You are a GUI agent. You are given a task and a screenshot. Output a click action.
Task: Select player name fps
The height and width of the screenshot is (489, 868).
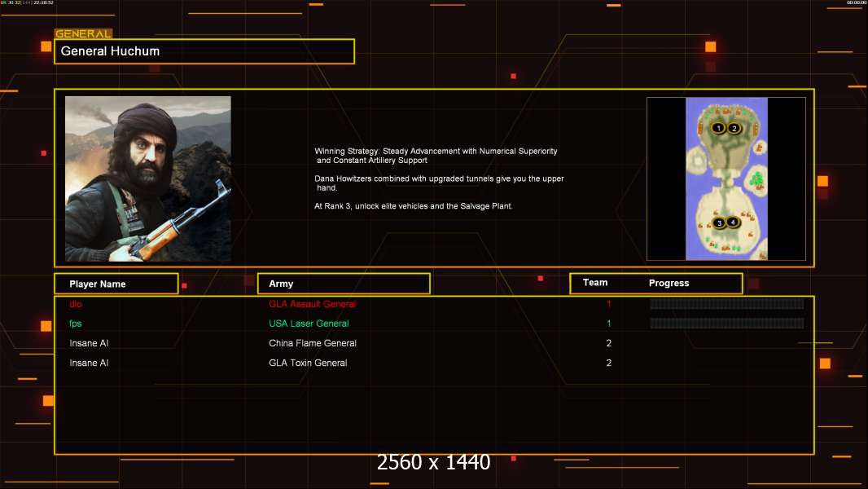pos(75,324)
